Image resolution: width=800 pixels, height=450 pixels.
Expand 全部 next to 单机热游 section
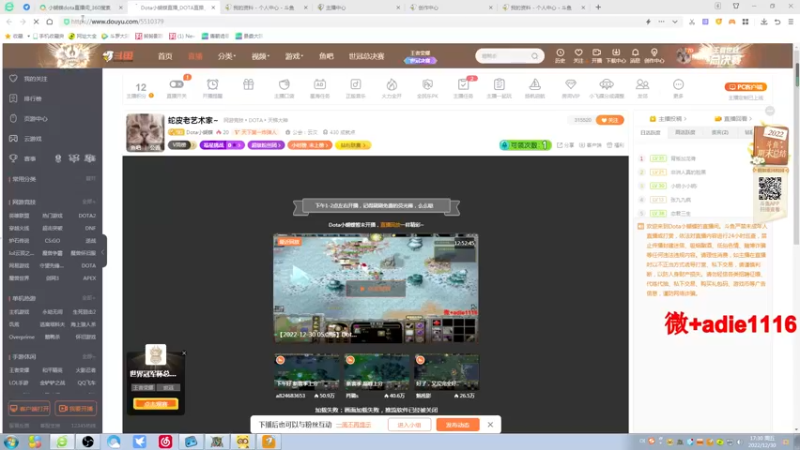[x=89, y=298]
